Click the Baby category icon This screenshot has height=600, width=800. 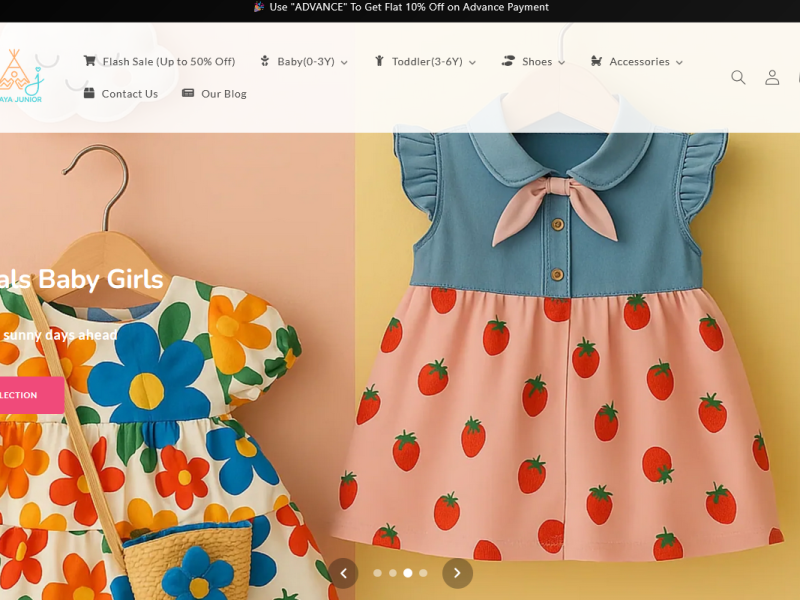[x=265, y=61]
